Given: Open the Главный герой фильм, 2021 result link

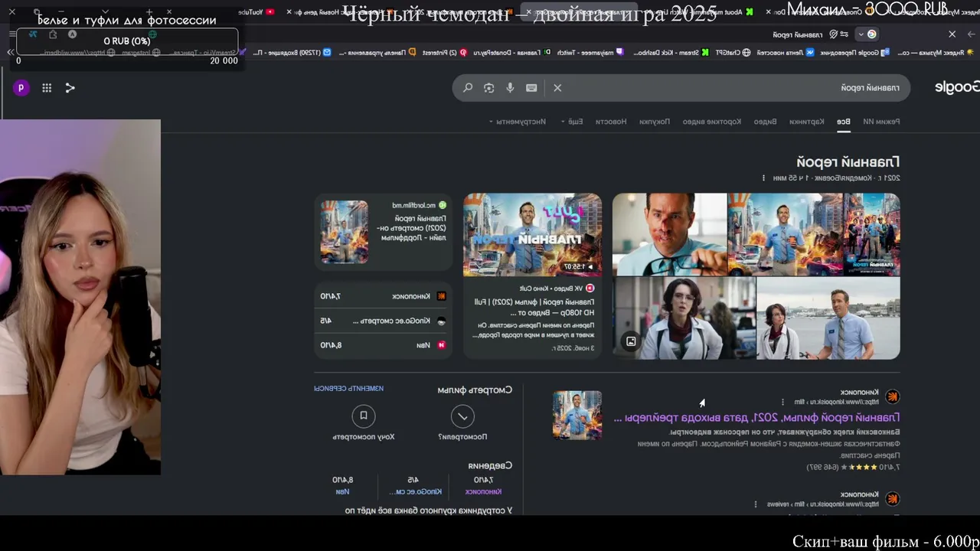Looking at the screenshot, I should (756, 418).
